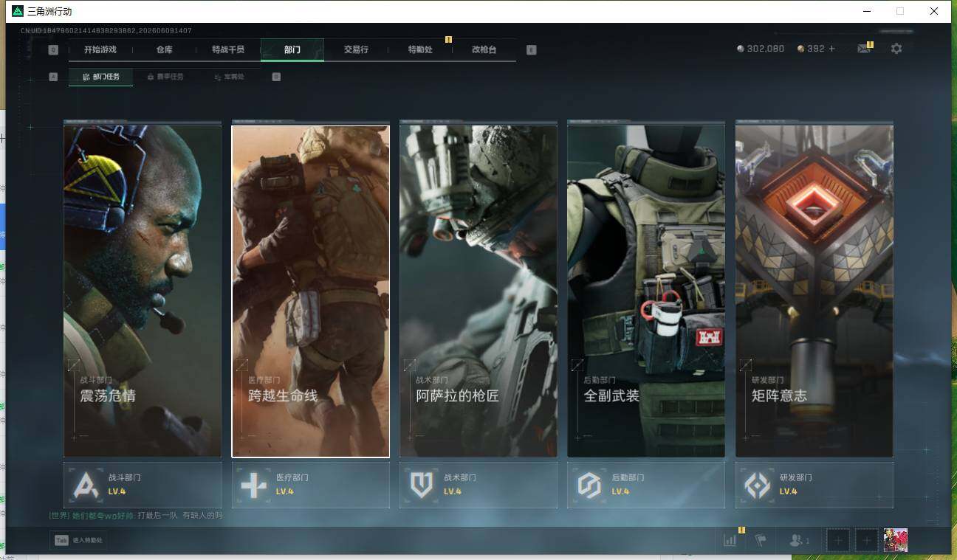The image size is (957, 560).
Task: Click the silver coin icon beside 302,080
Action: point(741,49)
